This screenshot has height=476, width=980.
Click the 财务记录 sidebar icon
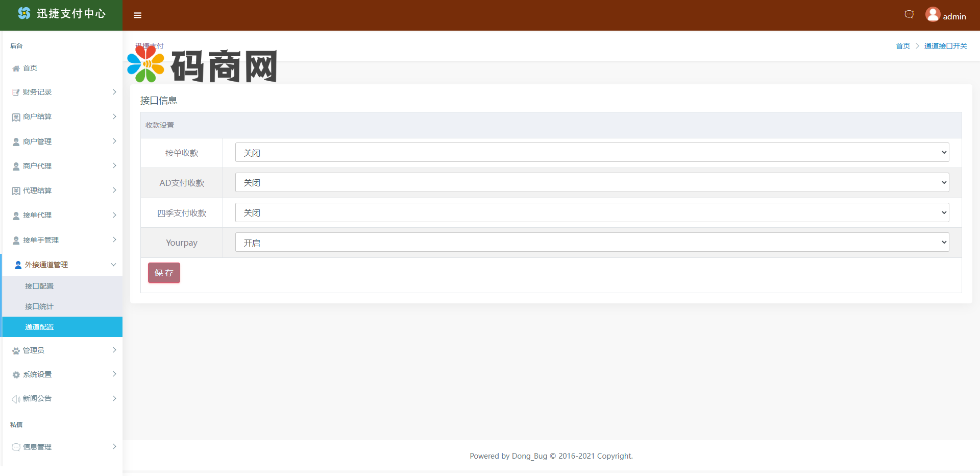pos(16,92)
